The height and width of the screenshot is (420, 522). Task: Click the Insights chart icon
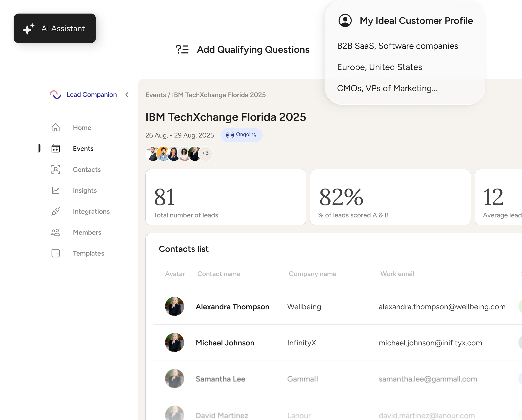coord(55,190)
